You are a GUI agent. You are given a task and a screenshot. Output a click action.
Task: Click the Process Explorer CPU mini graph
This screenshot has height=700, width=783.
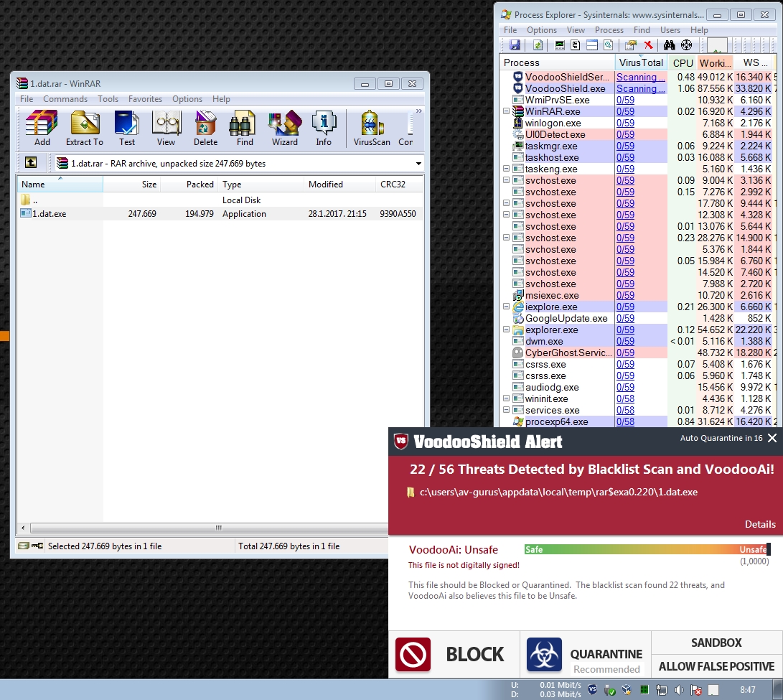[716, 45]
